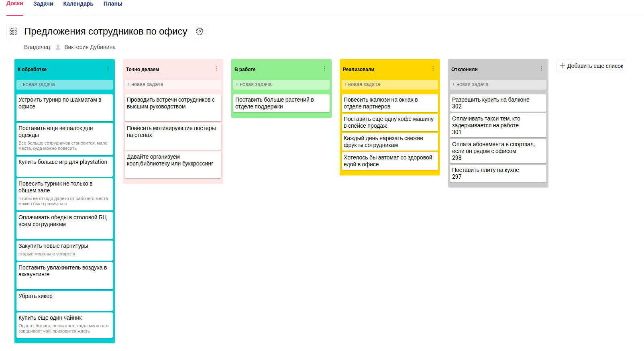The image size is (644, 351).
Task: Switch to the Задачи tab
Action: point(43,4)
